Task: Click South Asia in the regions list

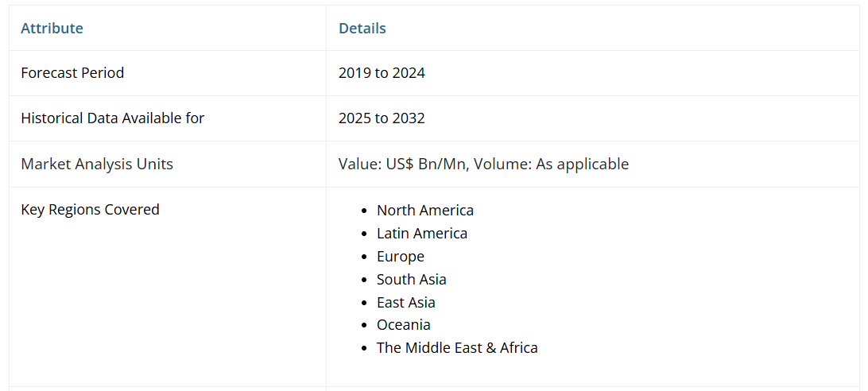Action: [411, 279]
